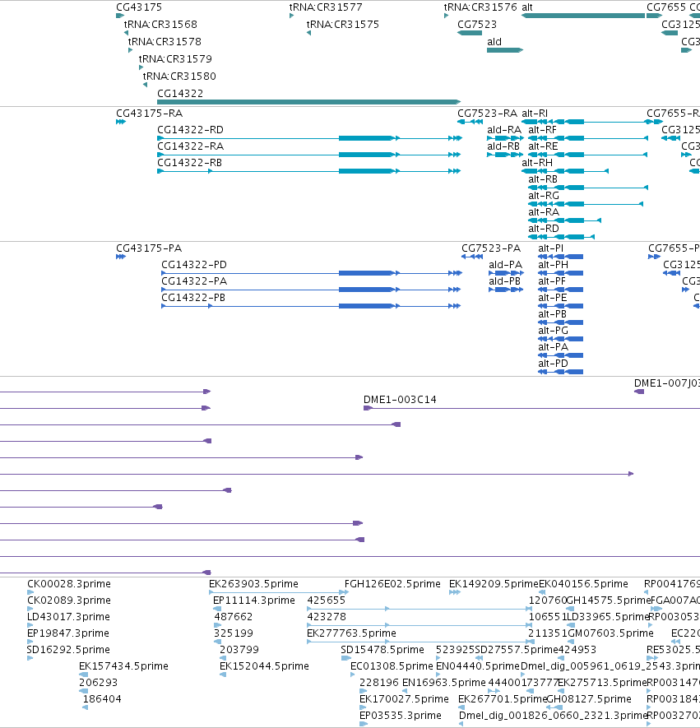The height and width of the screenshot is (728, 700).
Task: Select the CG7523 gene label
Action: pos(477,25)
